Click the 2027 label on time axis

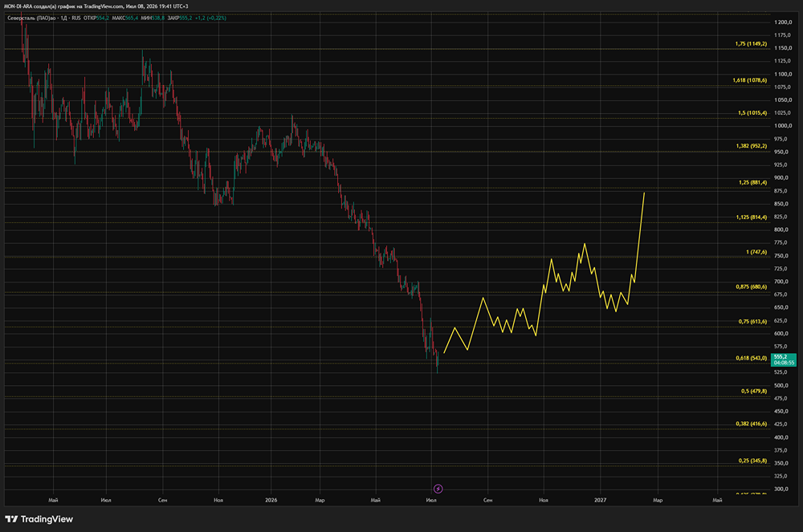pyautogui.click(x=600, y=500)
